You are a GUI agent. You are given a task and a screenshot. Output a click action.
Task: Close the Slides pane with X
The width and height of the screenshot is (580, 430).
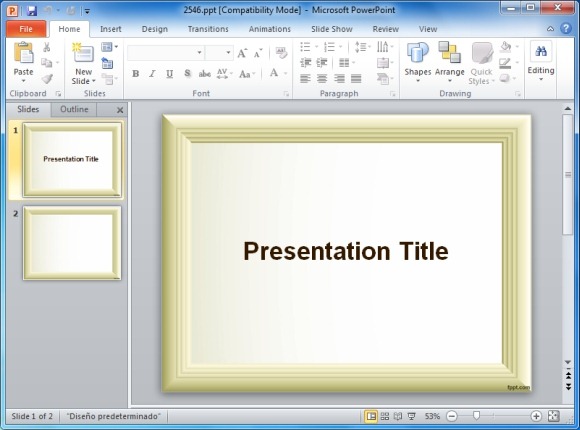coord(120,110)
